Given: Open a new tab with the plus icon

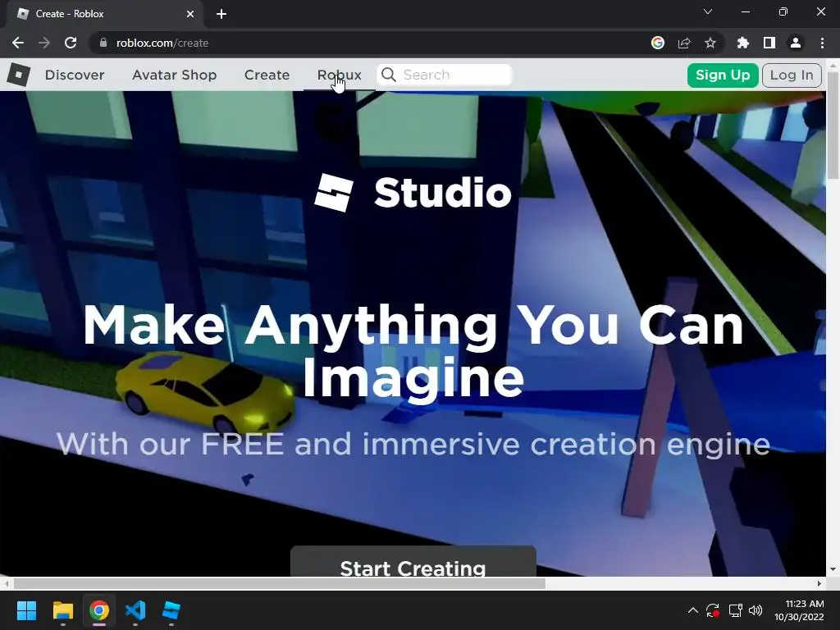Looking at the screenshot, I should [x=221, y=14].
